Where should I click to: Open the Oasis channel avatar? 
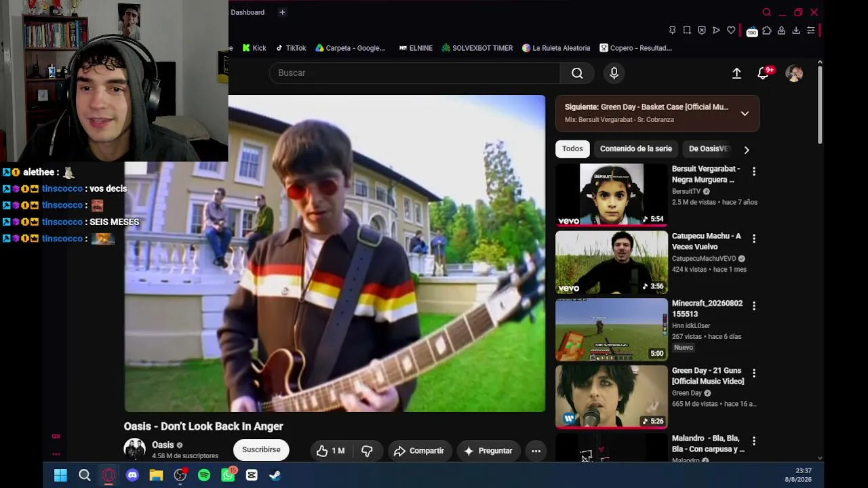(134, 449)
